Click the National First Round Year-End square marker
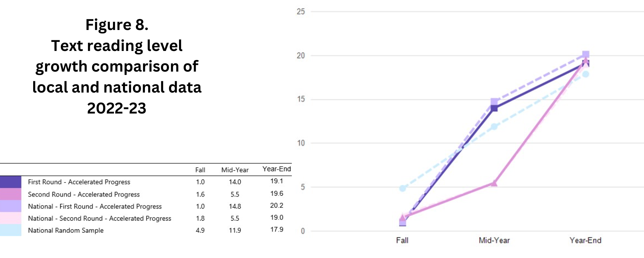644x258 pixels. click(586, 54)
